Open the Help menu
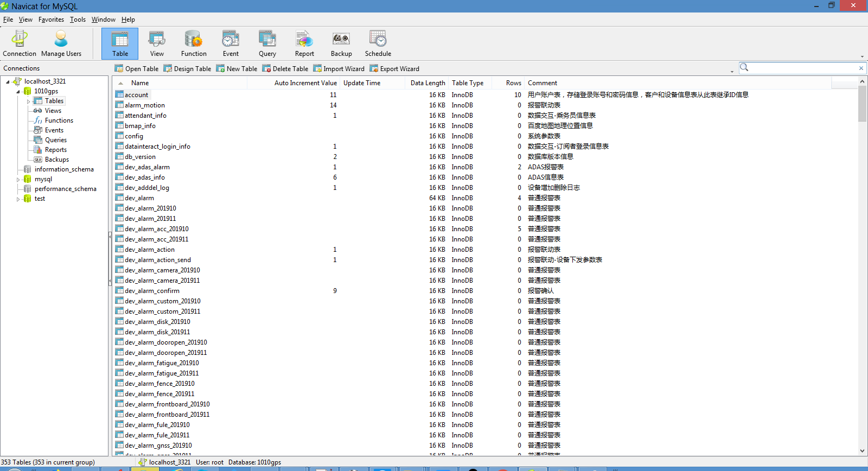Viewport: 868px width, 471px height. tap(128, 20)
